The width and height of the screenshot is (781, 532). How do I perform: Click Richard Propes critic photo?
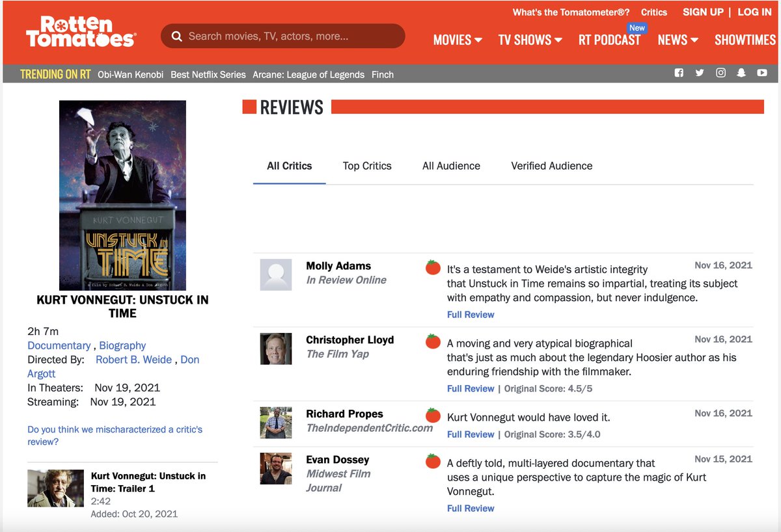(x=276, y=423)
